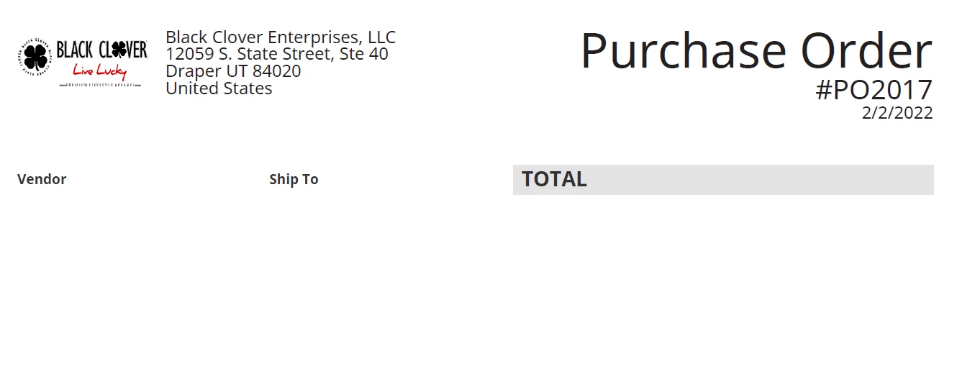Screen dimensions: 980x382
Task: Click the TOTAL header text
Action: pos(554,179)
